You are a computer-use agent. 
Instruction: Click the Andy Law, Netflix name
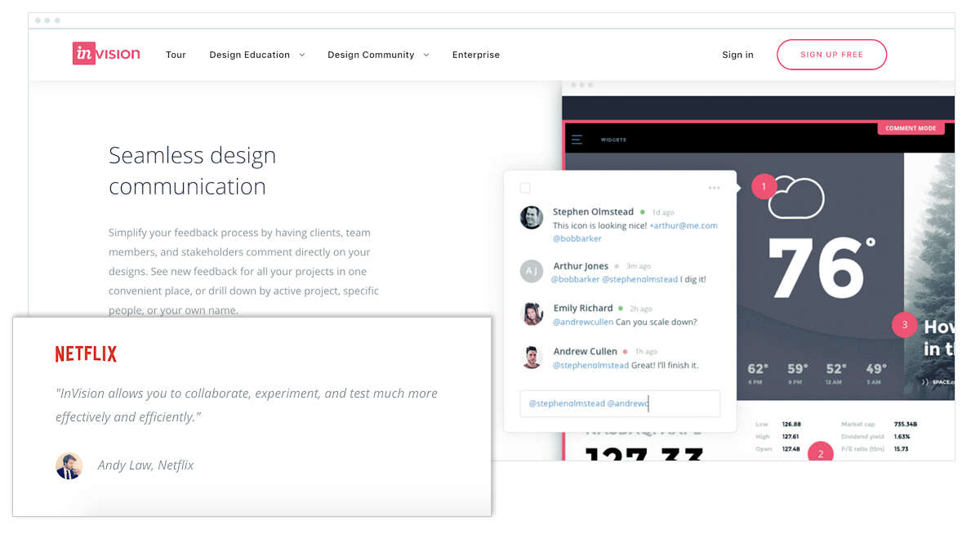tap(145, 465)
